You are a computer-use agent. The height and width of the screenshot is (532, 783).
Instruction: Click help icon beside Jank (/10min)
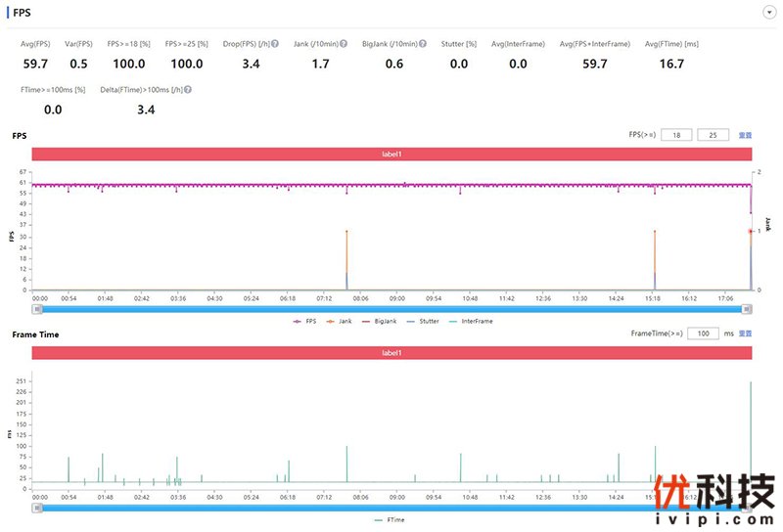pos(344,44)
